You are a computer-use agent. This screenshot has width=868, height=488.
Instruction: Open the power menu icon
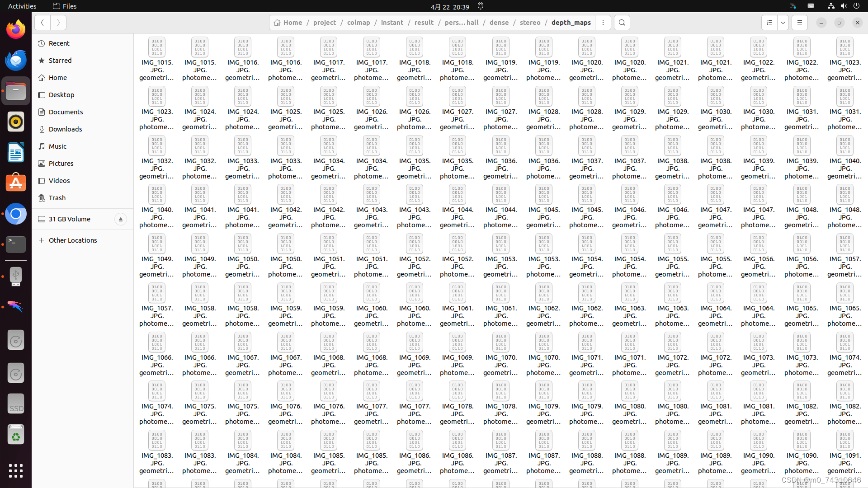tap(856, 6)
